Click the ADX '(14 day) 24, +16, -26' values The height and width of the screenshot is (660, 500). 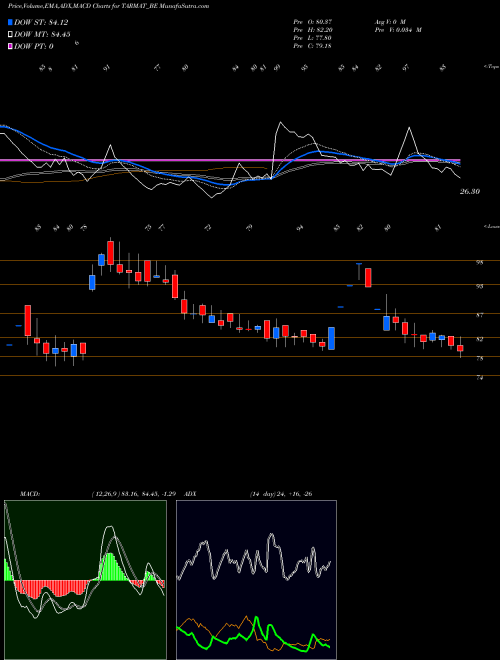281,494
